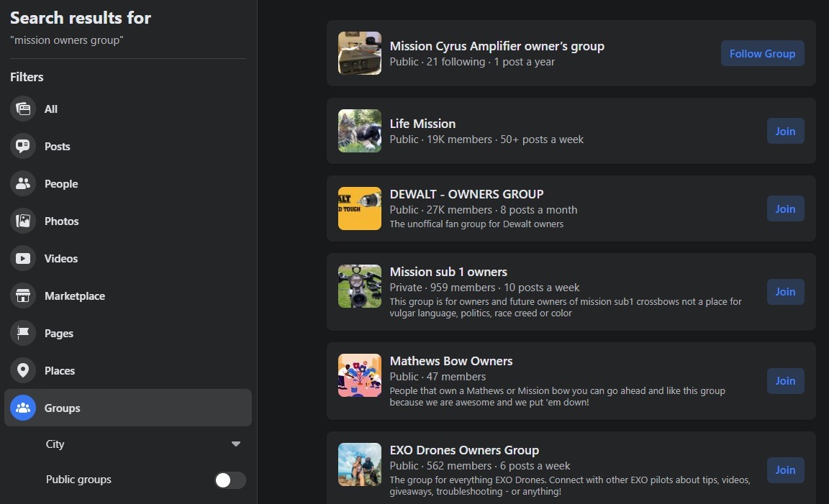Click the City filter label
This screenshot has height=504, width=829.
[x=55, y=444]
